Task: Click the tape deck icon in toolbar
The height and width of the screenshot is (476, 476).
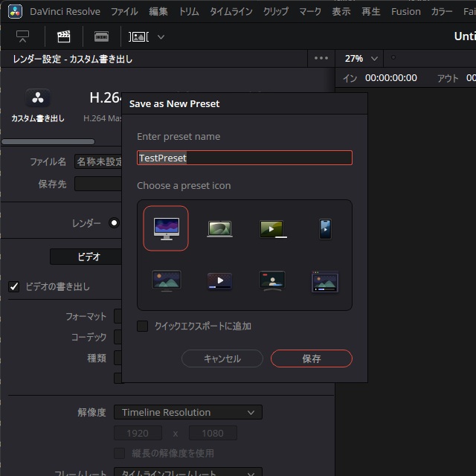Action: 102,36
